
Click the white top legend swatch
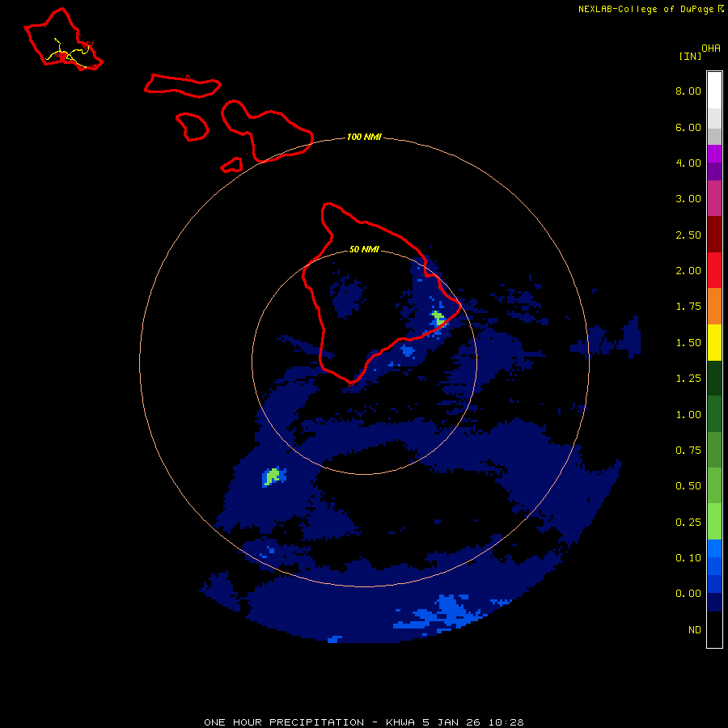coord(714,91)
